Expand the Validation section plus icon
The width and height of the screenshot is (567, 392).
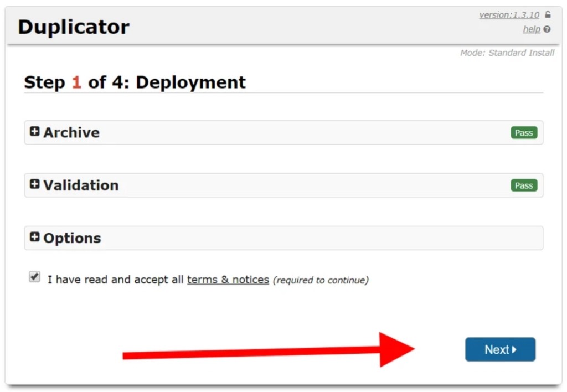[35, 184]
